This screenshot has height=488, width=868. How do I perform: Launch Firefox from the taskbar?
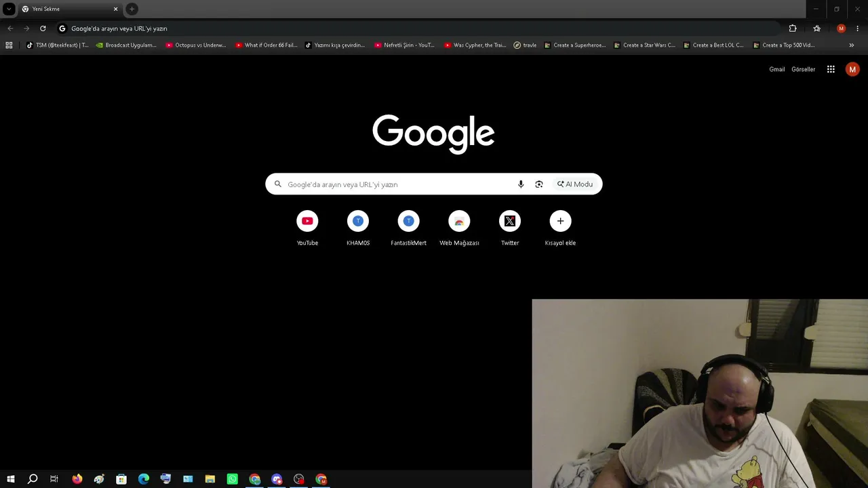click(77, 479)
